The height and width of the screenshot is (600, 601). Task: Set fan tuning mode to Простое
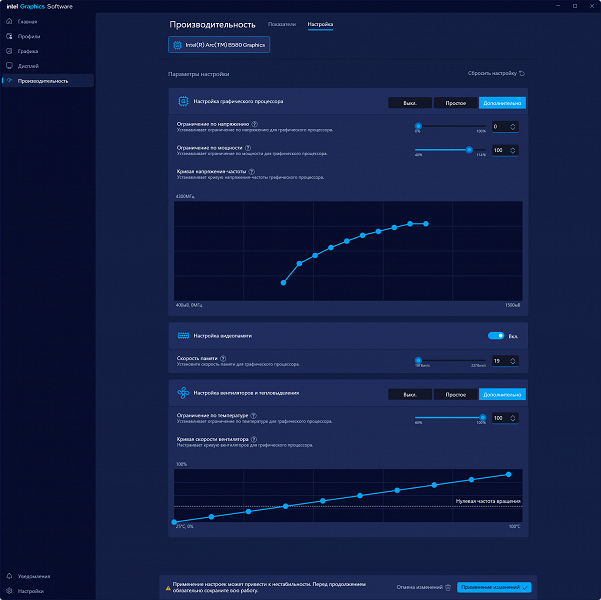click(x=456, y=394)
